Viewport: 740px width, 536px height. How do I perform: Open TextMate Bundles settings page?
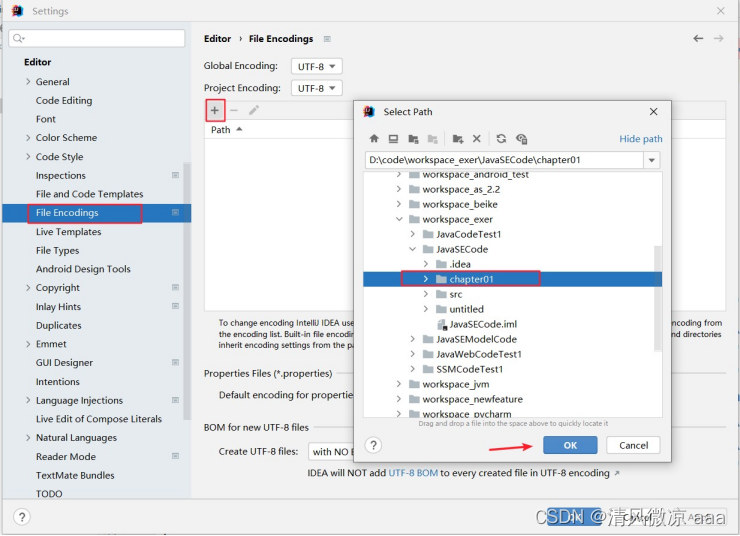tap(75, 475)
